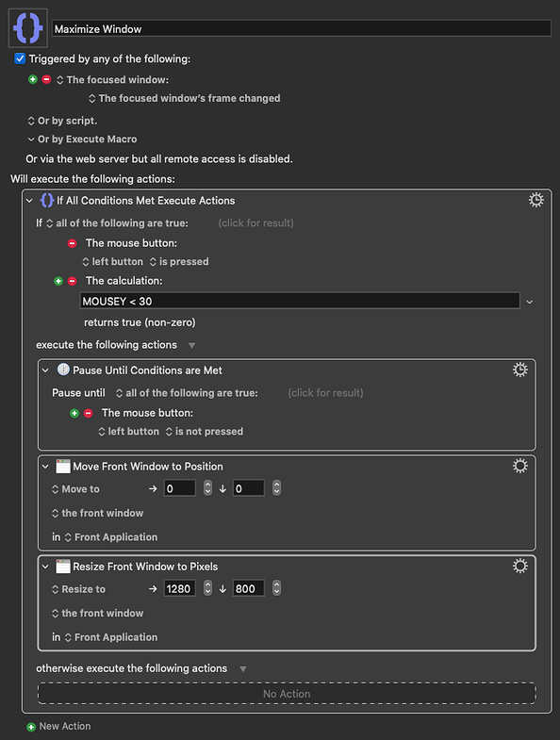Open gear menu for Resize Front Window action
Viewport: 560px width, 740px height.
tap(519, 566)
